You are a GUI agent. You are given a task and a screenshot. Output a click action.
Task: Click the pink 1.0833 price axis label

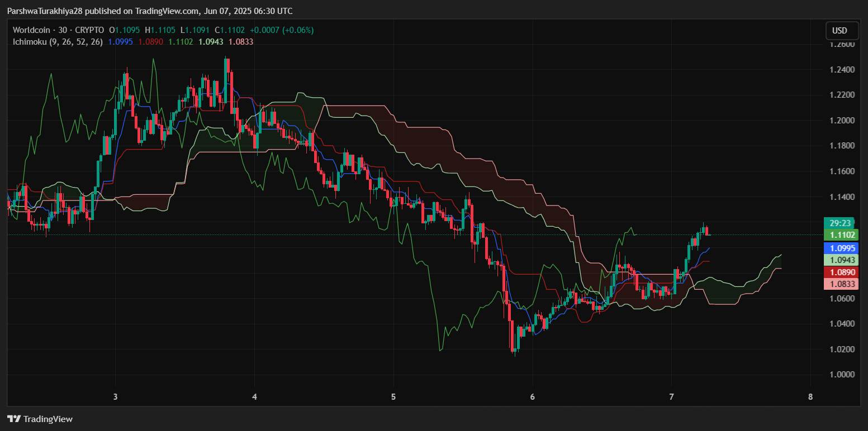pos(840,284)
